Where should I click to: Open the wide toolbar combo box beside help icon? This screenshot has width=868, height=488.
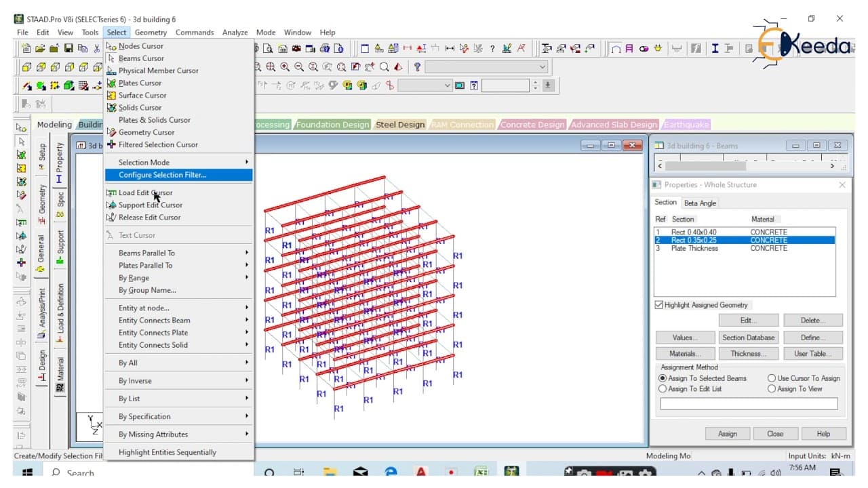(x=486, y=66)
